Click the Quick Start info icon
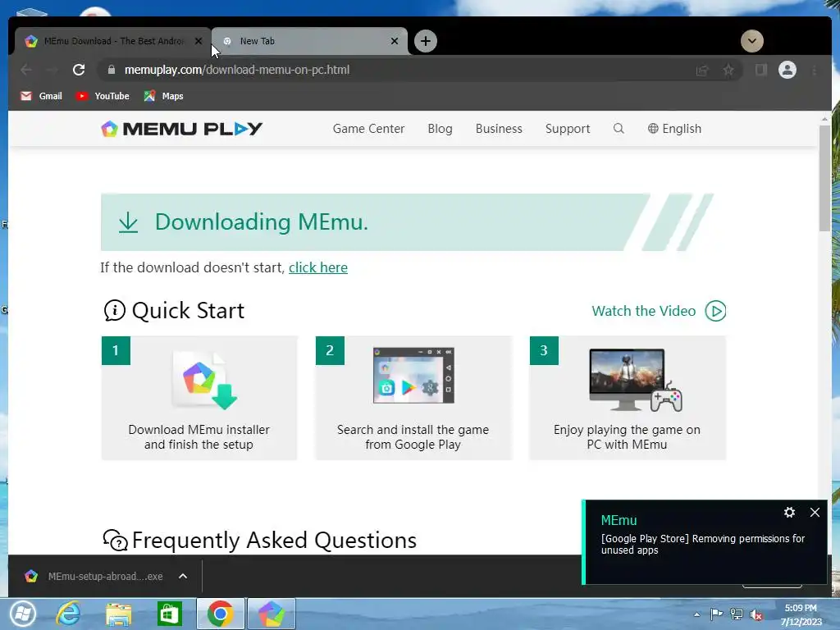Image resolution: width=840 pixels, height=630 pixels. click(114, 310)
